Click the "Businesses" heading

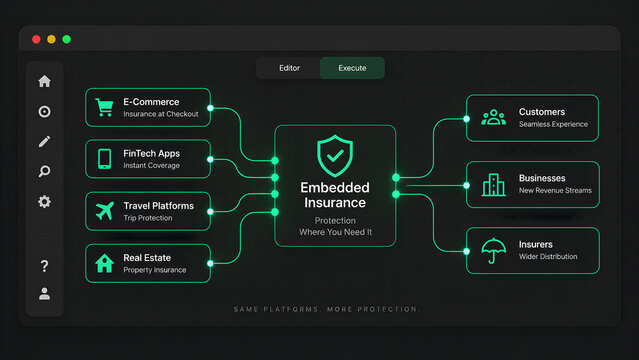[x=542, y=178]
